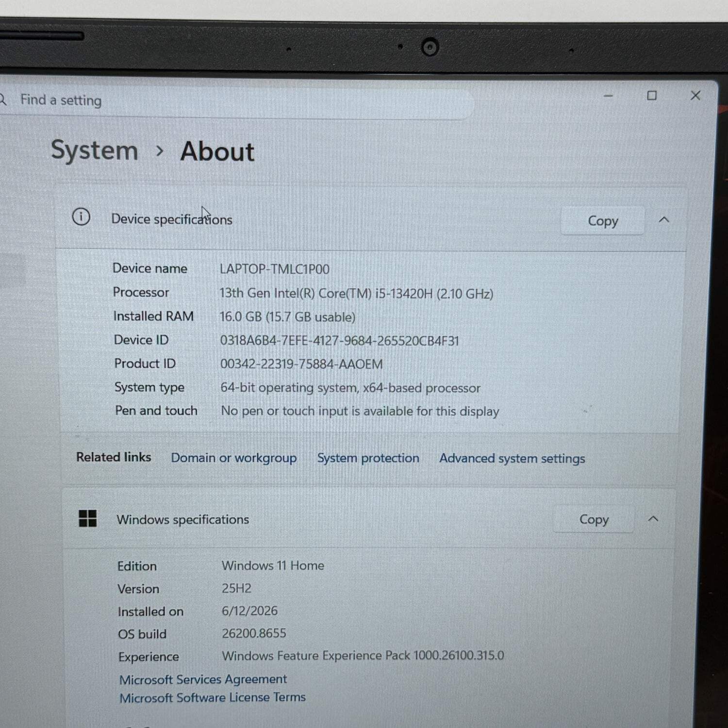Screen dimensions: 728x728
Task: Open System protection link
Action: click(x=368, y=458)
